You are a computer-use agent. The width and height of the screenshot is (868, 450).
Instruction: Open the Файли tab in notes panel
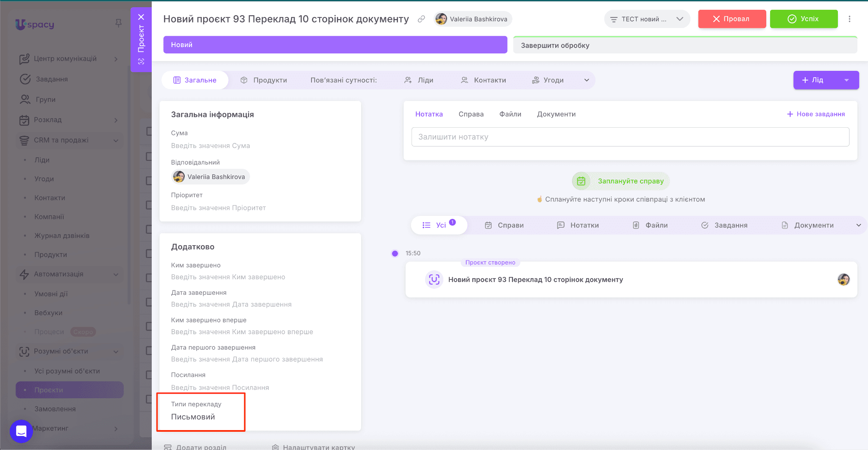510,114
